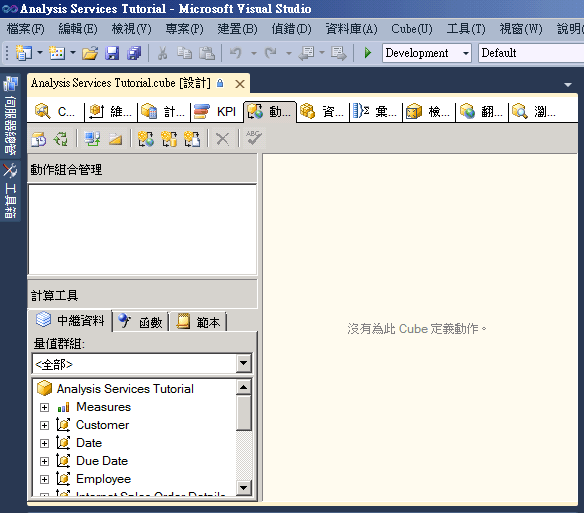Viewport: 584px width, 513px height.
Task: Switch to the browser 瀏... tab
Action: point(534,111)
